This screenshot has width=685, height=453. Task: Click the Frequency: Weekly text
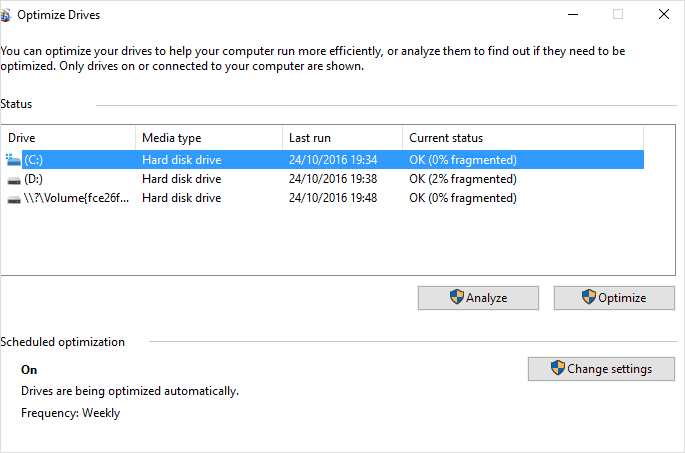[x=70, y=413]
